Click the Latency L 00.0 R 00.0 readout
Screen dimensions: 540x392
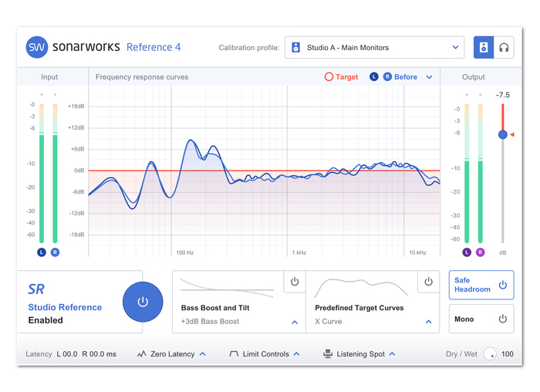[71, 353]
